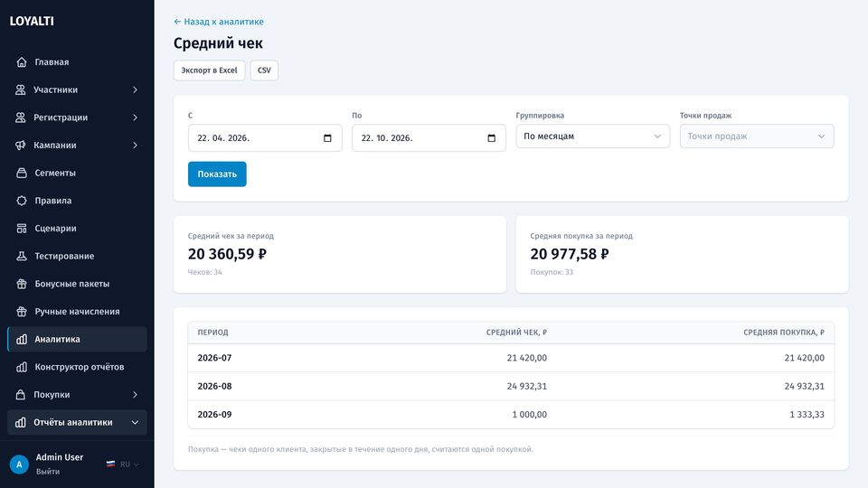The image size is (868, 488).
Task: Click the 1 333,33 average purchase value
Action: [x=807, y=415]
